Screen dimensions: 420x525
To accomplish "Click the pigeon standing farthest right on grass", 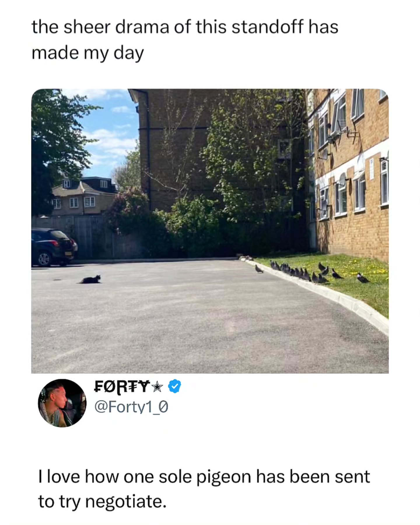I will pyautogui.click(x=363, y=278).
